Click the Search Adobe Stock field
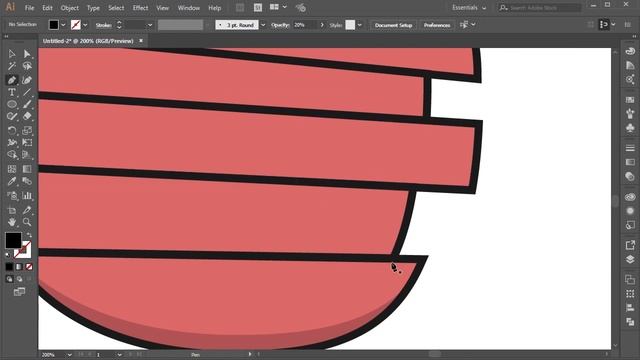640x360 pixels. tap(540, 8)
